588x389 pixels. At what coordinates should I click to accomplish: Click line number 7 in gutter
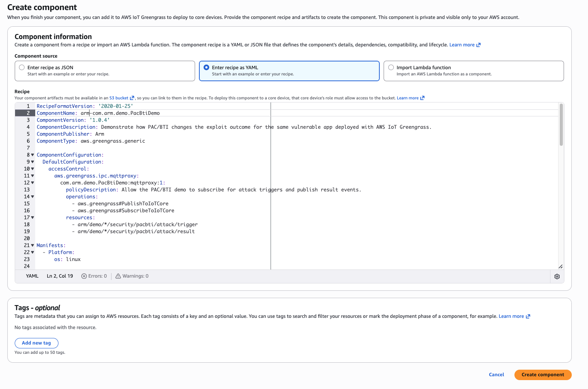[x=28, y=148]
